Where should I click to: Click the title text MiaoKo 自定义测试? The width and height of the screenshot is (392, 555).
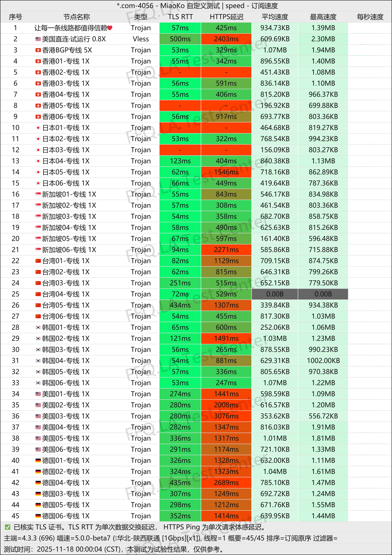tap(190, 6)
